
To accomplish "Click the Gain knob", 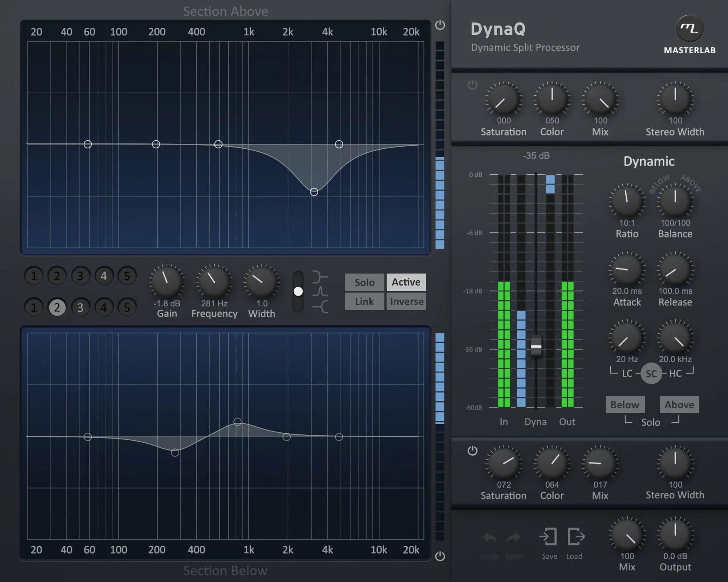I will [166, 281].
